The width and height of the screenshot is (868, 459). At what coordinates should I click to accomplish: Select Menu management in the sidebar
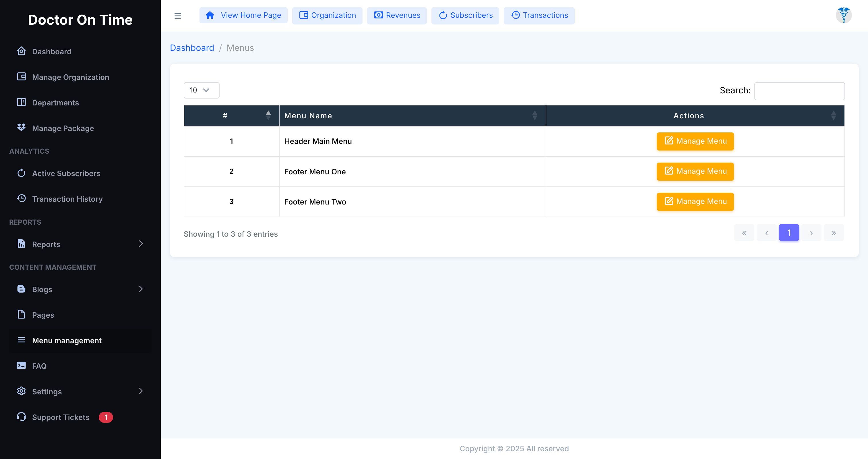80,341
